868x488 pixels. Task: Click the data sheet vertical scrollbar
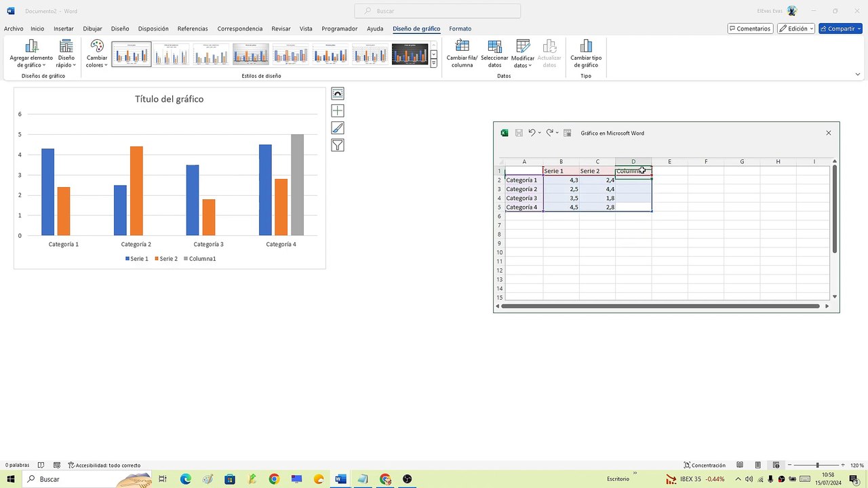point(835,209)
